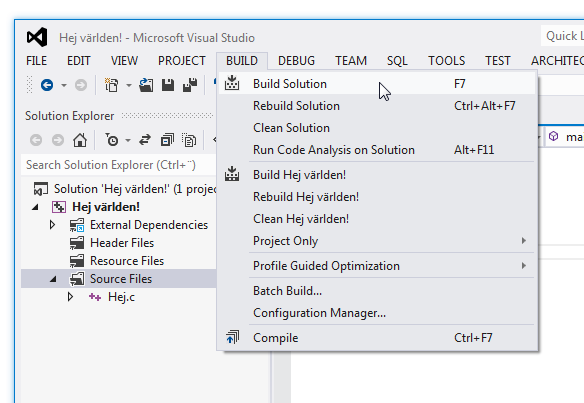Screen dimensions: 584x403
Task: Open the EDIT menu
Action: 79,61
